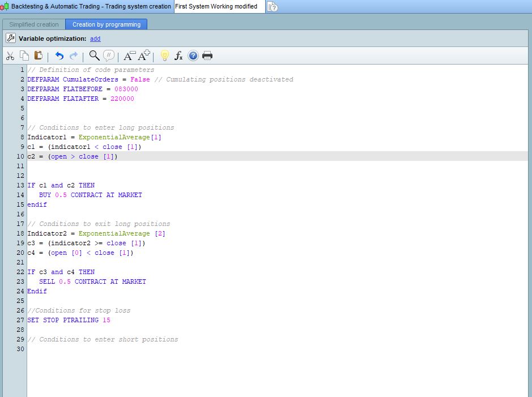This screenshot has height=397, width=532.
Task: Open the blue Help icon
Action: [x=193, y=56]
